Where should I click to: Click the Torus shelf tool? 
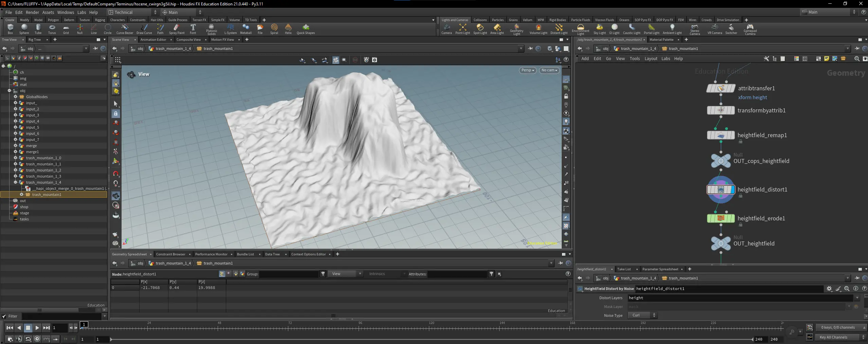[52, 29]
